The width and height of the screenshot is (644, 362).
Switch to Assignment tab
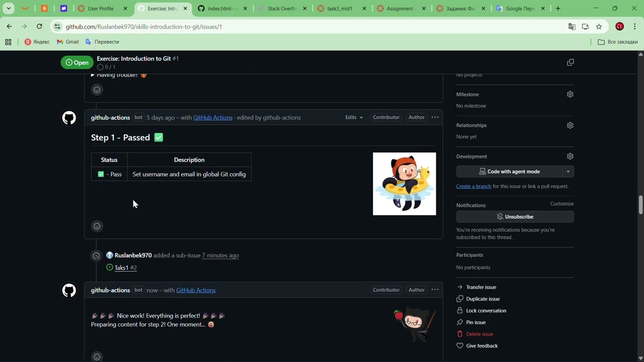pos(401,9)
